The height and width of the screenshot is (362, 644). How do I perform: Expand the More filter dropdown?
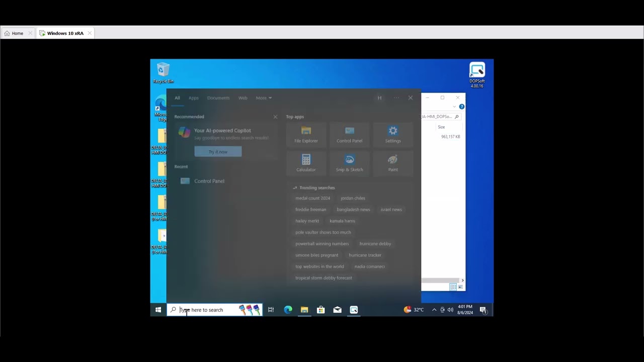coord(264,98)
